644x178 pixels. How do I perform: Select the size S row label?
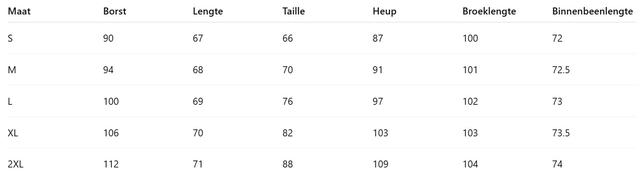(11, 39)
